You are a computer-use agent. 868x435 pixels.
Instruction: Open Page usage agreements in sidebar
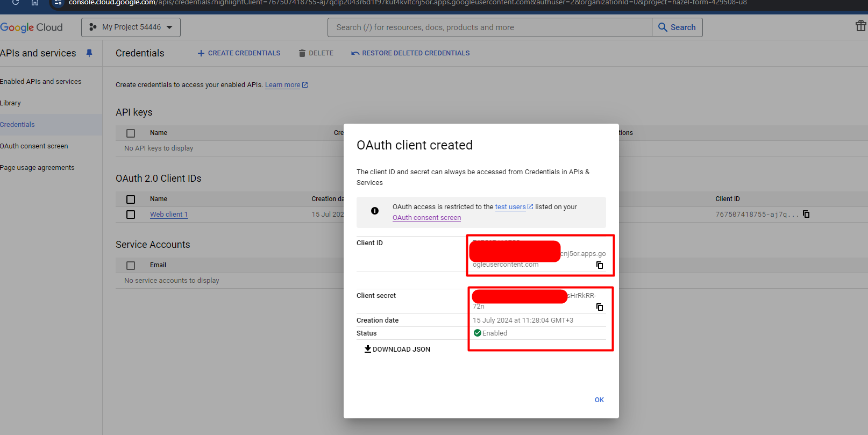point(37,168)
